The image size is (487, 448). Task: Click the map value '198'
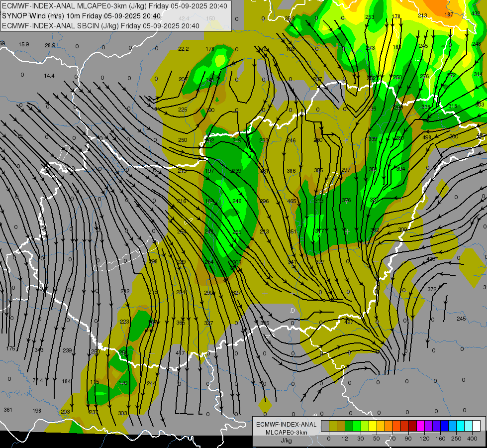[x=37, y=411]
